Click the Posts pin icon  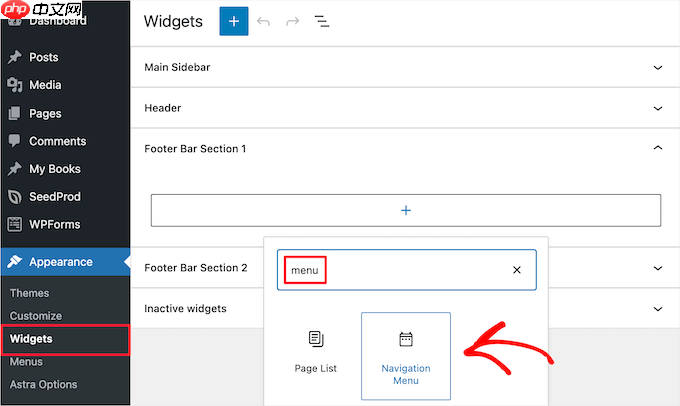(15, 57)
